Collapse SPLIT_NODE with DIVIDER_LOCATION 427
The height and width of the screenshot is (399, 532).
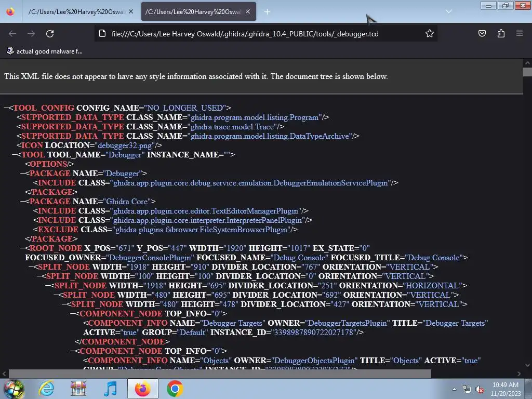tap(64, 304)
